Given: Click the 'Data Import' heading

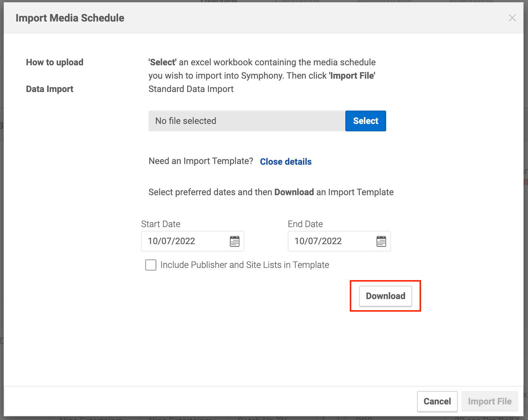Looking at the screenshot, I should pos(50,89).
